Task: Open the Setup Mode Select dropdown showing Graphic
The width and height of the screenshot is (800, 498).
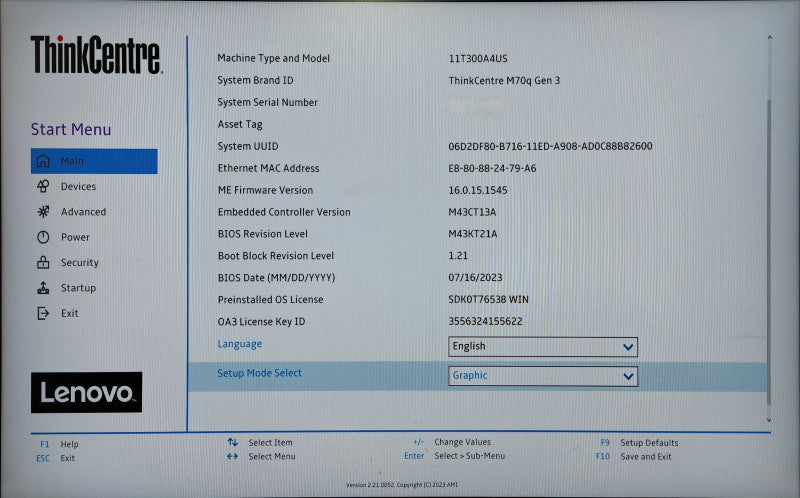Action: (x=543, y=376)
